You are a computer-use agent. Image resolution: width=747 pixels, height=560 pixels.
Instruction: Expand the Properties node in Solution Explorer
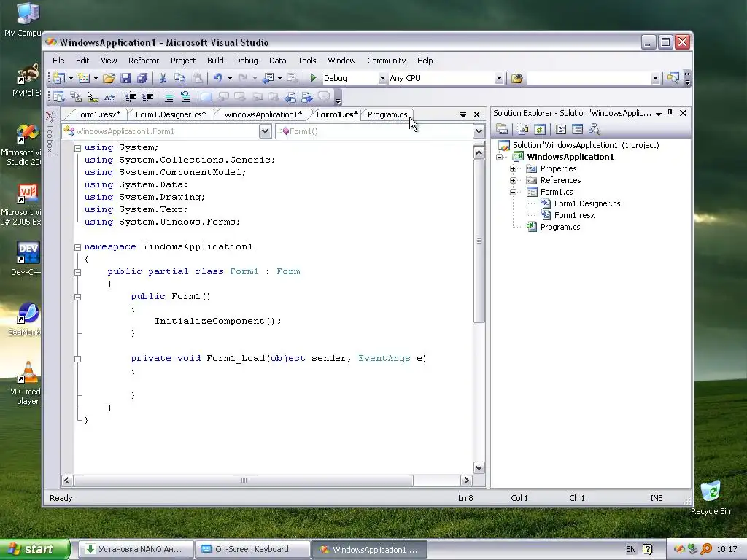pos(513,168)
